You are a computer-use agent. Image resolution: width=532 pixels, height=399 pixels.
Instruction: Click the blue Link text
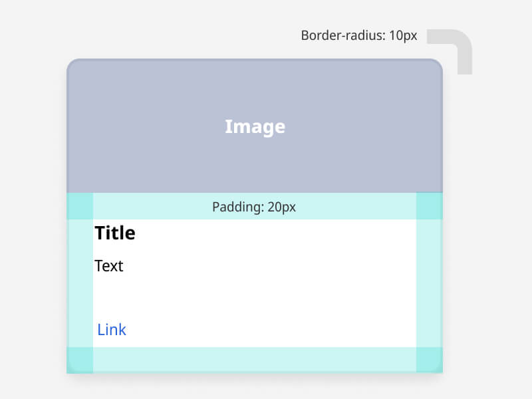tap(112, 330)
